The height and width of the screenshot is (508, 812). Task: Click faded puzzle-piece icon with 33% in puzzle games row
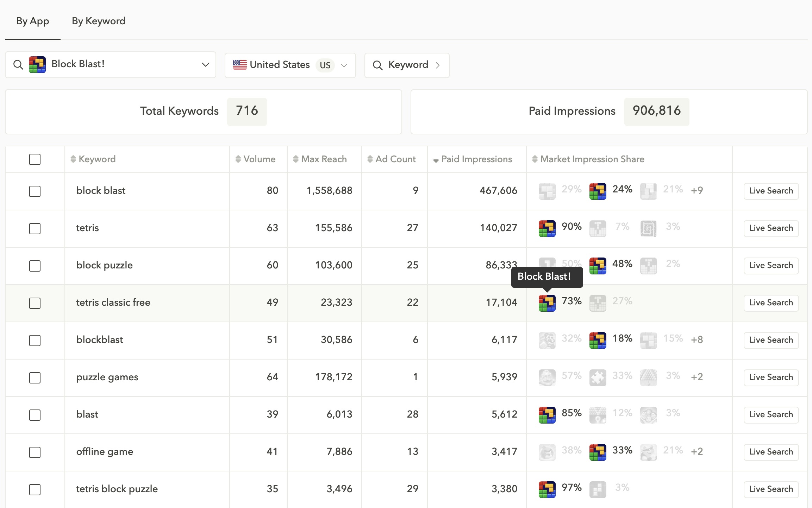click(598, 378)
